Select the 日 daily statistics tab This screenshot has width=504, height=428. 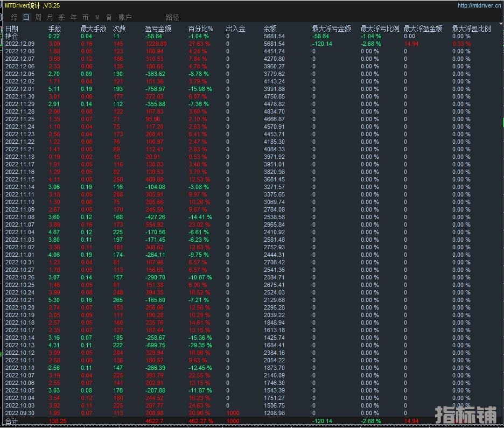pos(26,17)
